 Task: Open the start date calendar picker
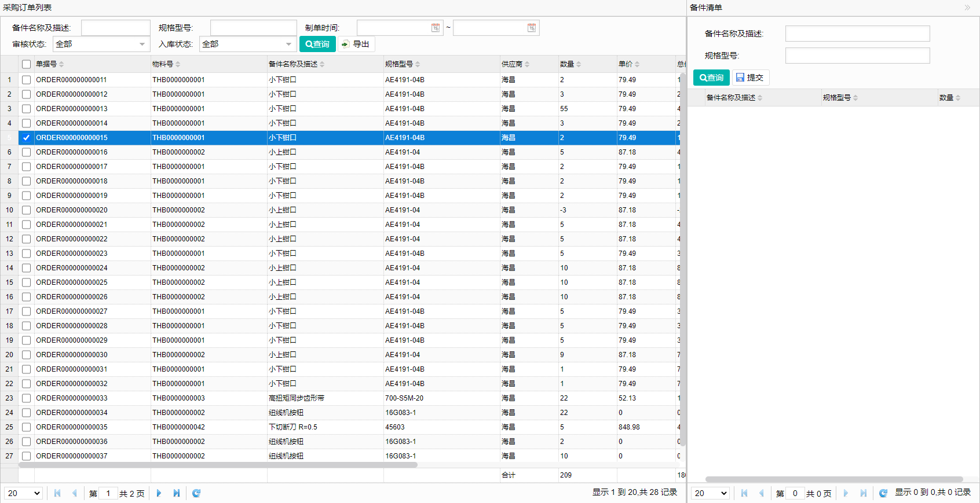click(x=436, y=28)
